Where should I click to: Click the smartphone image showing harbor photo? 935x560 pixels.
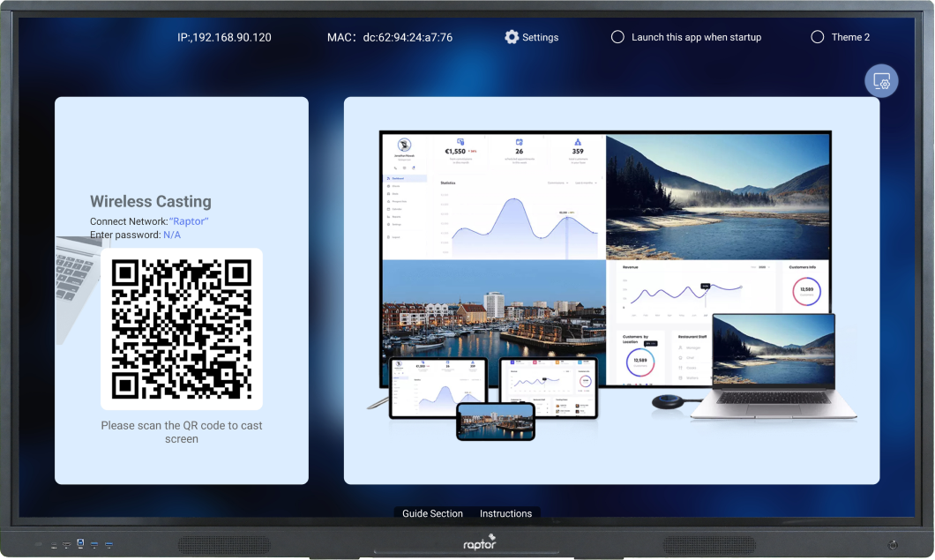(496, 422)
